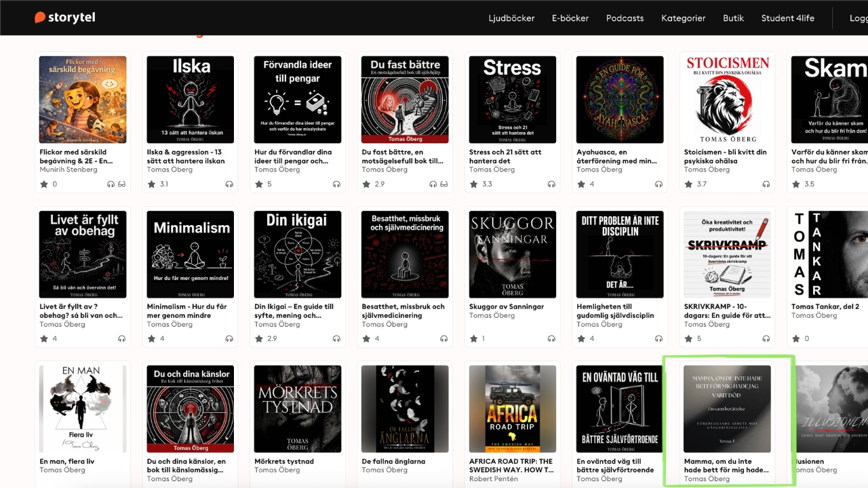Click rating star on Minimalism card
868x488 pixels.
pyautogui.click(x=151, y=339)
